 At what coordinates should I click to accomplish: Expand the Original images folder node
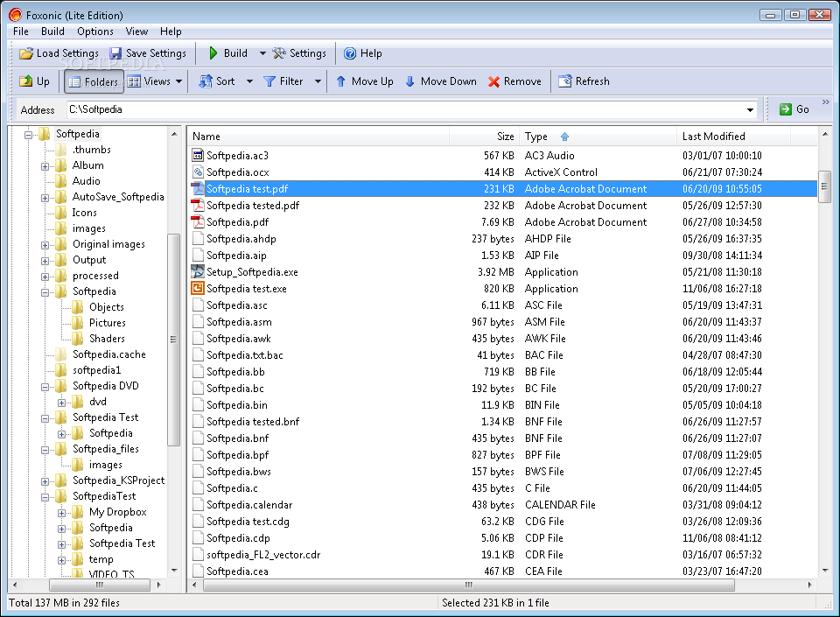tap(45, 245)
